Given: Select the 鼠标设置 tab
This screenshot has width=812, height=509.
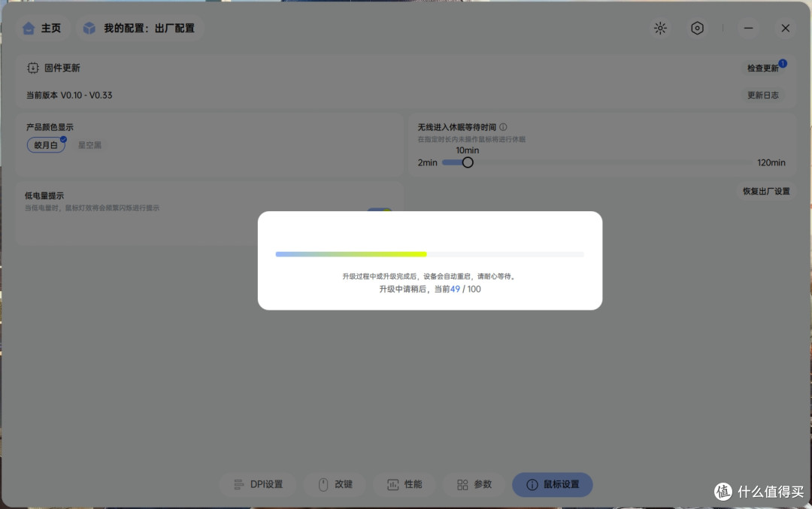Looking at the screenshot, I should click(x=552, y=484).
